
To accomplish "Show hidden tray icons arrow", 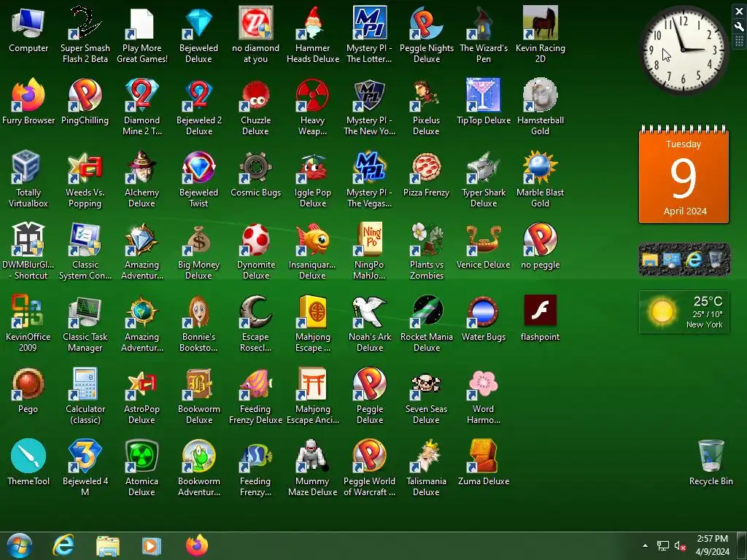I will click(x=645, y=545).
